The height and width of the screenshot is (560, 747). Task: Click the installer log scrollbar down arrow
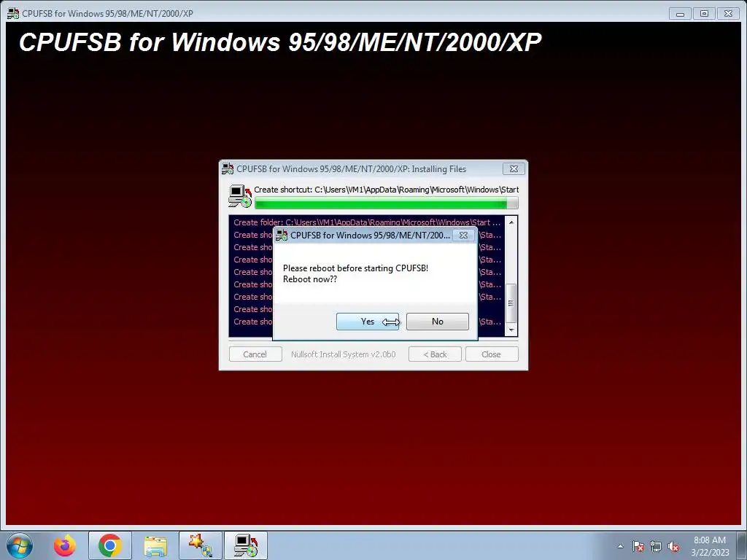(511, 330)
